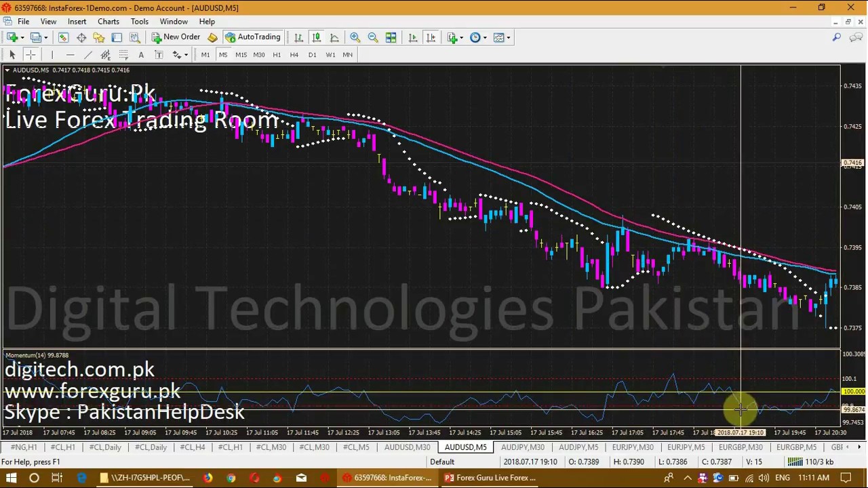Open the Indicators list icon

point(452,37)
